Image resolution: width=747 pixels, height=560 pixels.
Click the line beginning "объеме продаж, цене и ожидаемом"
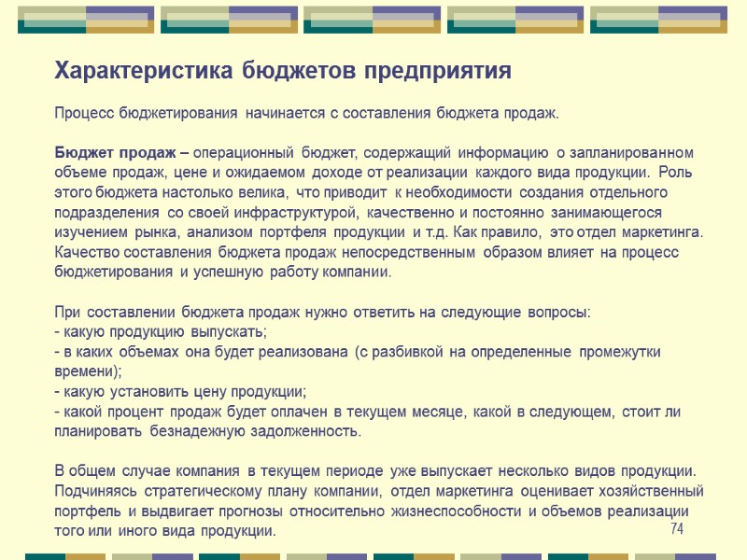point(373,173)
